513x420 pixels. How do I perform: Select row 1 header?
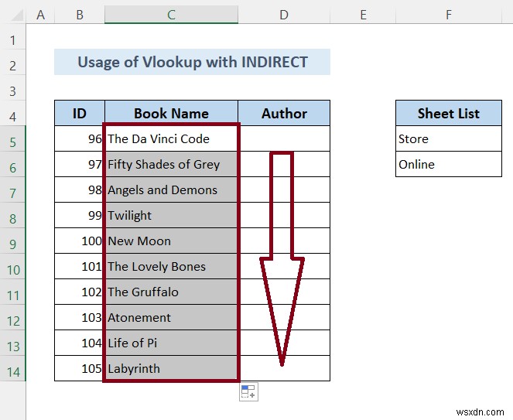tap(12, 36)
